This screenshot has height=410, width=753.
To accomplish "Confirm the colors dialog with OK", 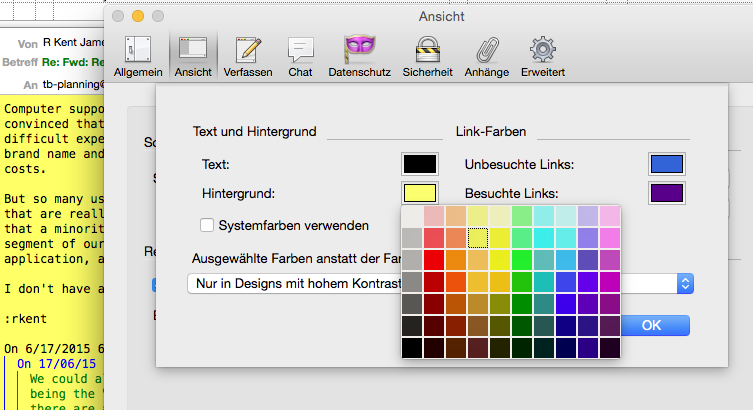I will click(651, 325).
